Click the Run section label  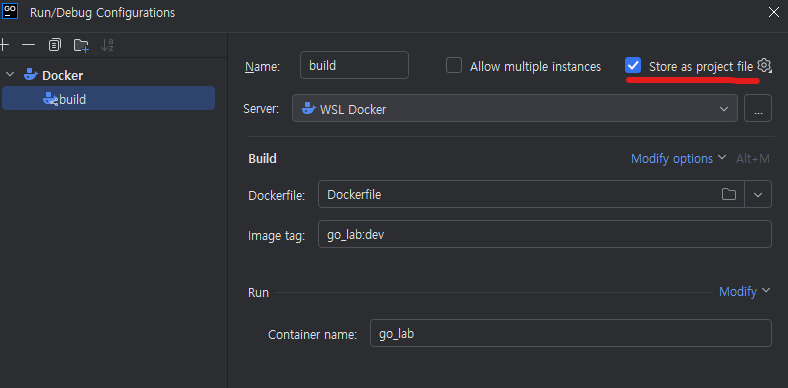[x=258, y=292]
